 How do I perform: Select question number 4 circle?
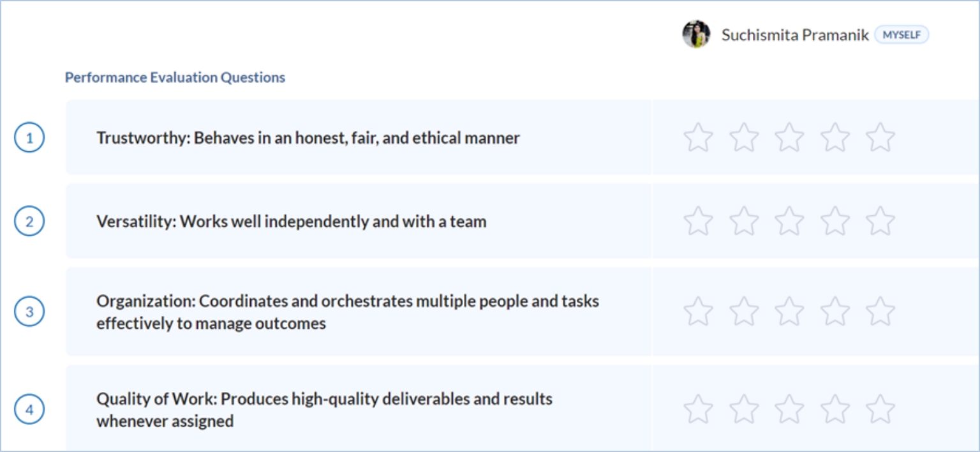click(x=29, y=410)
